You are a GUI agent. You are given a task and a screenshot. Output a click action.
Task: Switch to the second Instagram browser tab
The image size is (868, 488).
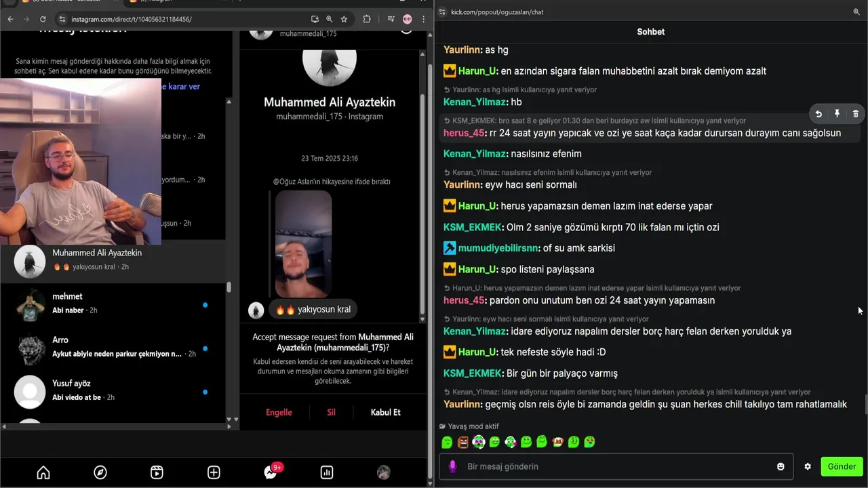click(x=176, y=1)
